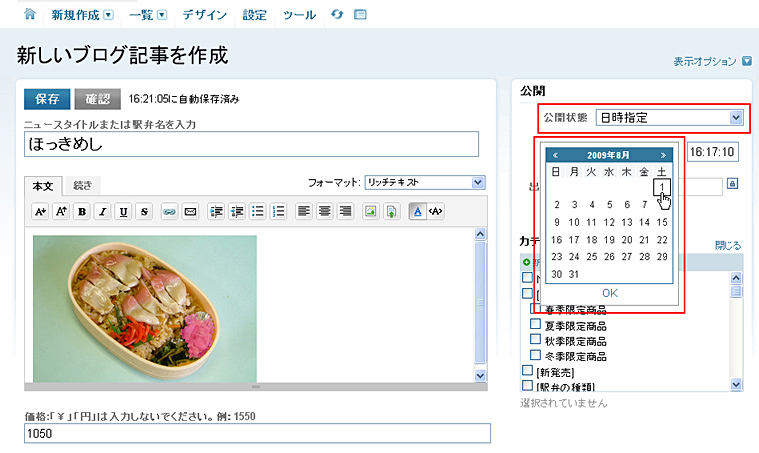Click the 保存 save button
The height and width of the screenshot is (453, 759).
[46, 99]
